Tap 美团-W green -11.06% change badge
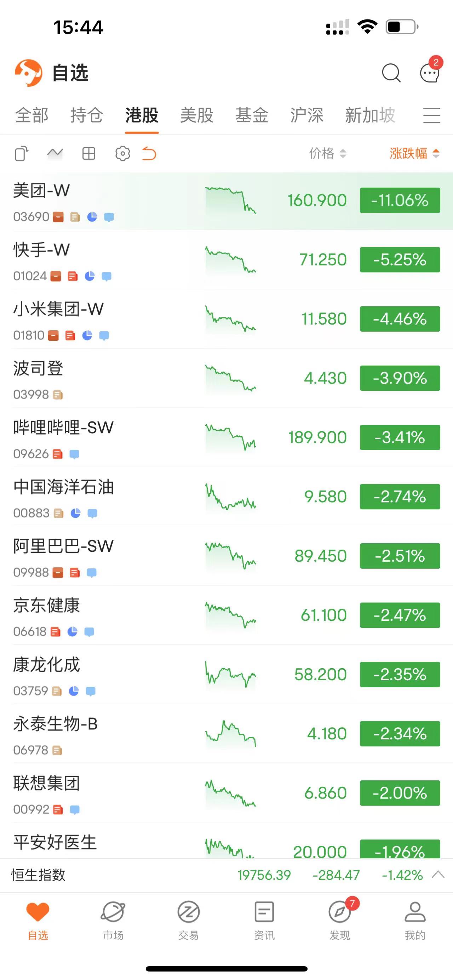The width and height of the screenshot is (453, 980). point(400,200)
